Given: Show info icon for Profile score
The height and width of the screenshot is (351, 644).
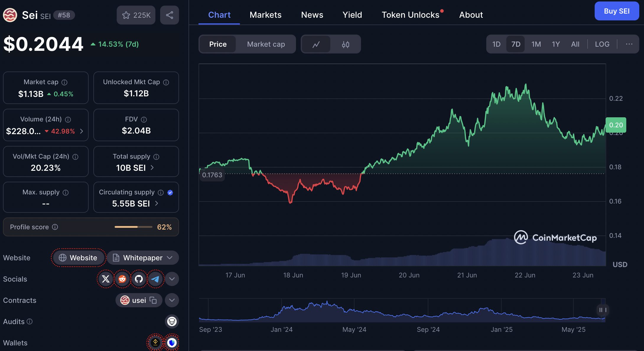Looking at the screenshot, I should [x=55, y=227].
